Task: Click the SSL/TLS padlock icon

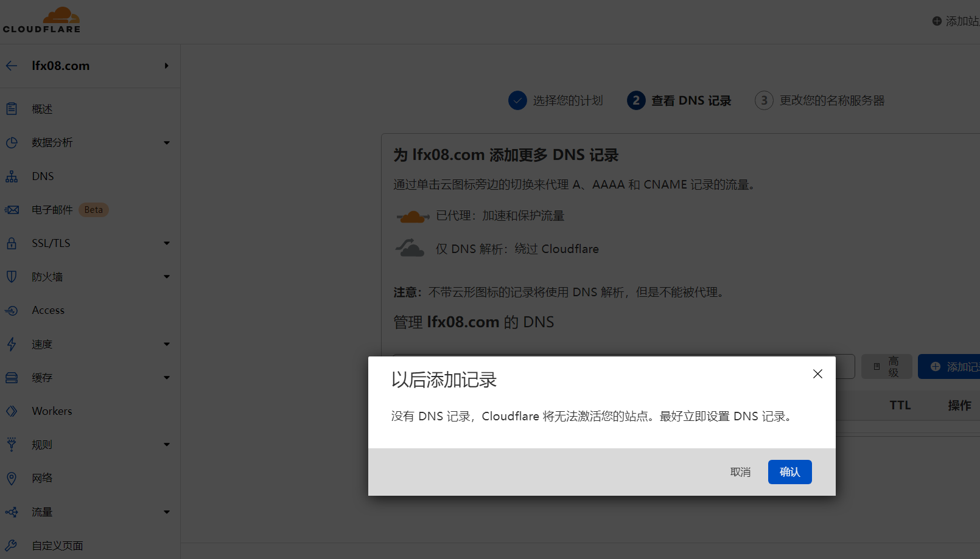Action: point(12,243)
